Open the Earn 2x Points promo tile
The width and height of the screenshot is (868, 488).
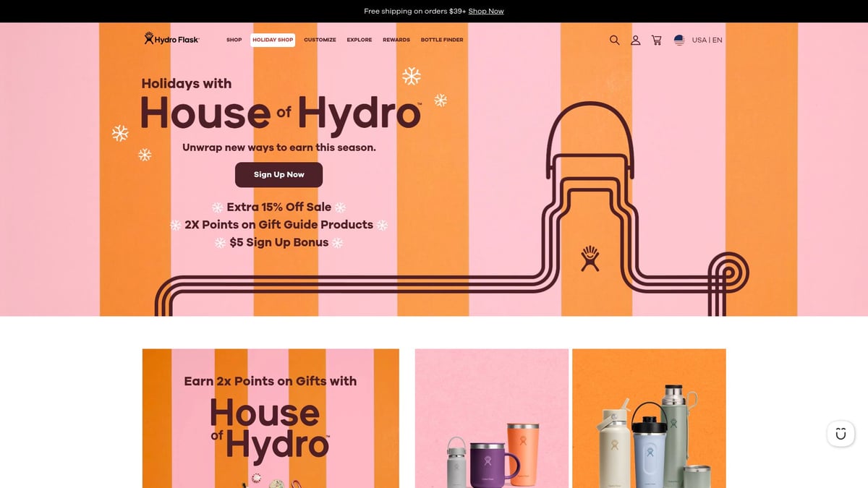(x=271, y=418)
